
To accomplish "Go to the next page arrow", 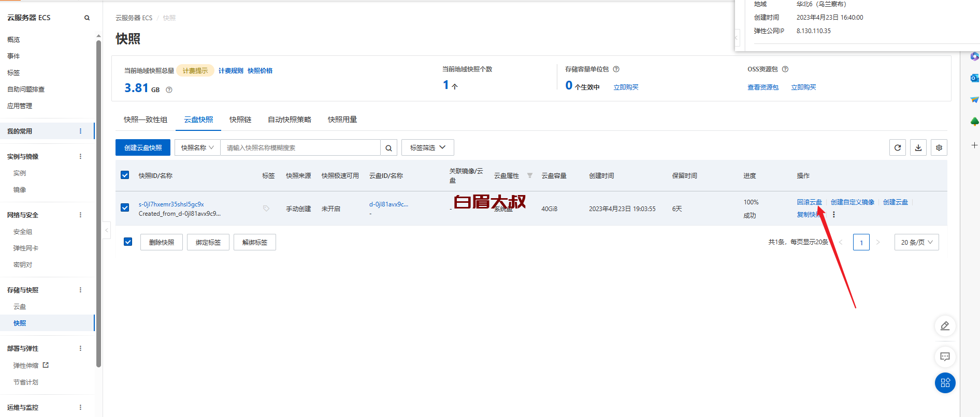I will pyautogui.click(x=878, y=242).
